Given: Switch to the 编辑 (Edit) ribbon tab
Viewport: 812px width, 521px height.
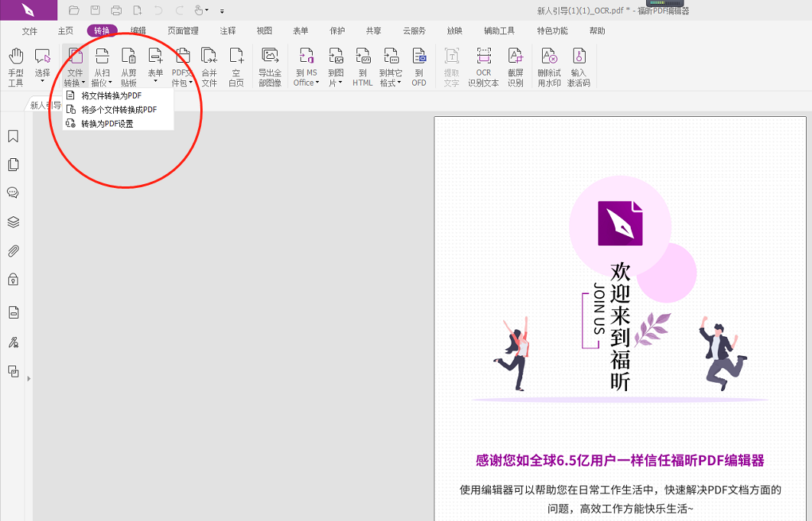Looking at the screenshot, I should (x=138, y=31).
